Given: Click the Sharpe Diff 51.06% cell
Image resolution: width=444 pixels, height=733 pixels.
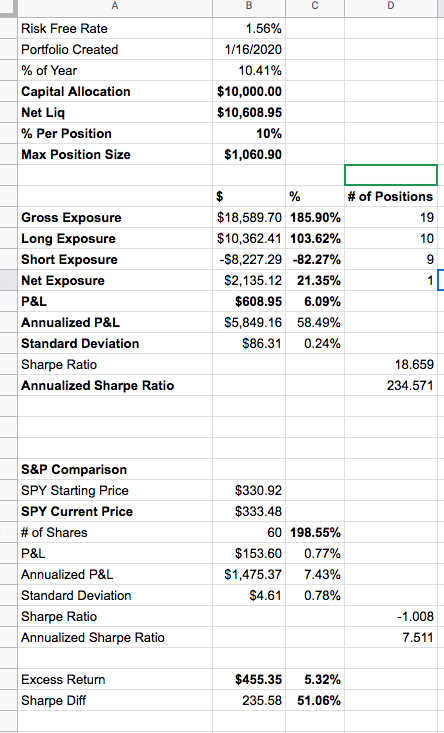Looking at the screenshot, I should coord(315,701).
